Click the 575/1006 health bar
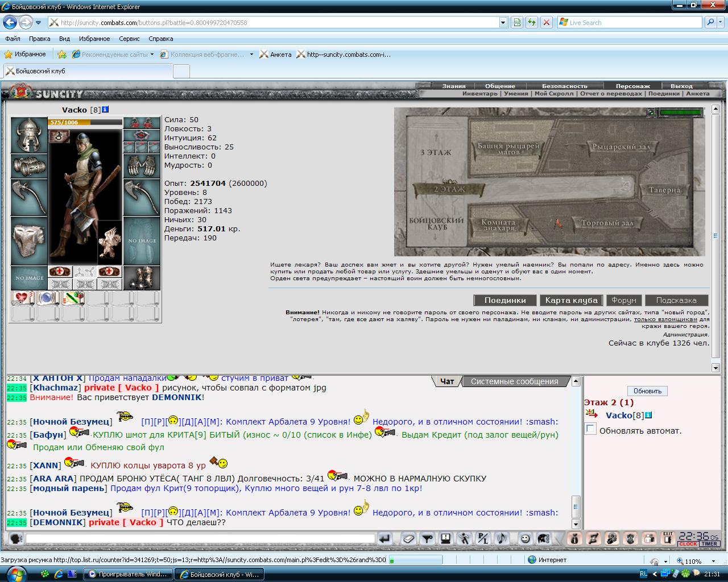This screenshot has height=582, width=728. [85, 122]
